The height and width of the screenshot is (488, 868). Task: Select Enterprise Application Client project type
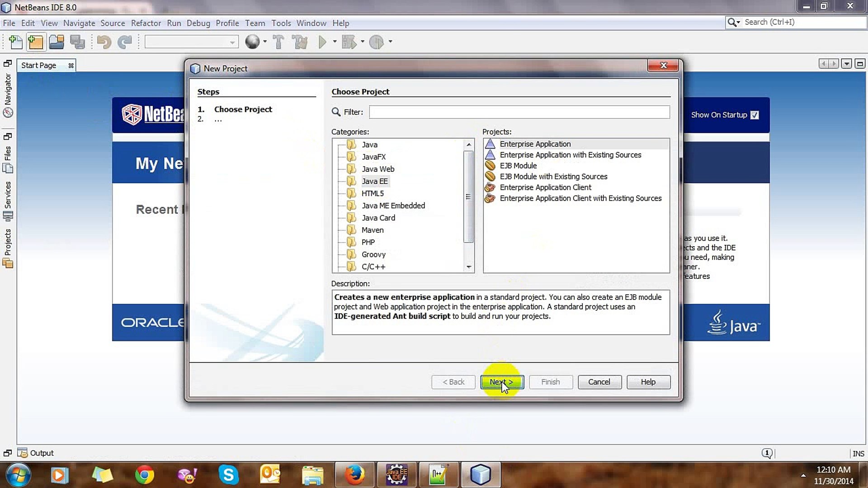click(545, 188)
